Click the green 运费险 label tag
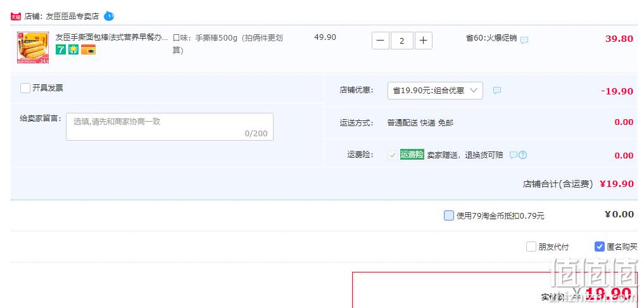This screenshot has height=308, width=644. [x=412, y=155]
